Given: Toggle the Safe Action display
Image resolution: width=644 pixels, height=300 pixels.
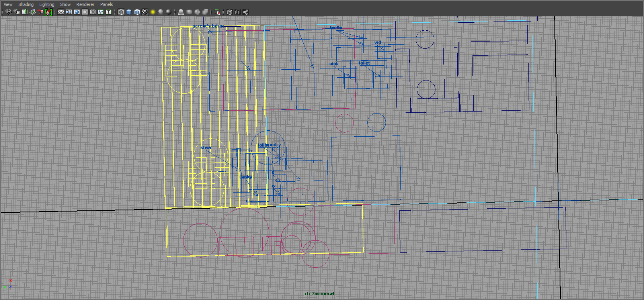Looking at the screenshot, I should click(101, 12).
